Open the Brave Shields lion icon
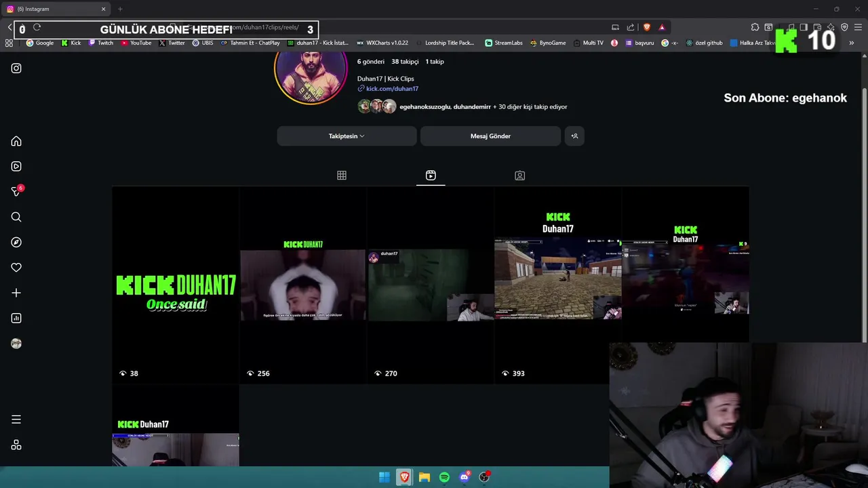The height and width of the screenshot is (488, 868). [646, 28]
